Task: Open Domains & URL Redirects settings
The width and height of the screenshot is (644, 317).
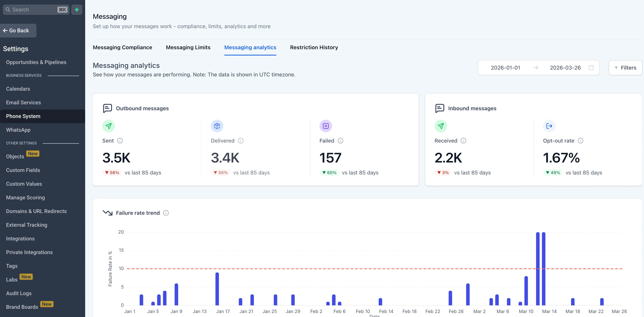Action: [x=36, y=211]
